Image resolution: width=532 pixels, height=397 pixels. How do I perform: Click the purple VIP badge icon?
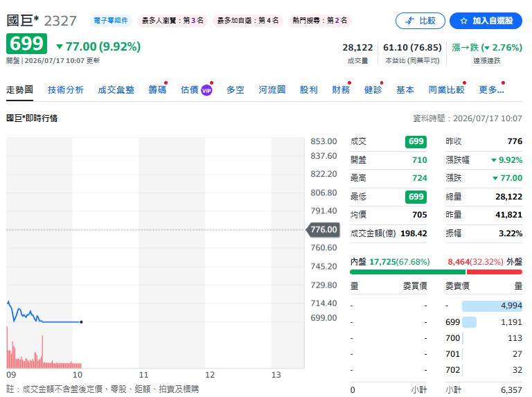206,90
